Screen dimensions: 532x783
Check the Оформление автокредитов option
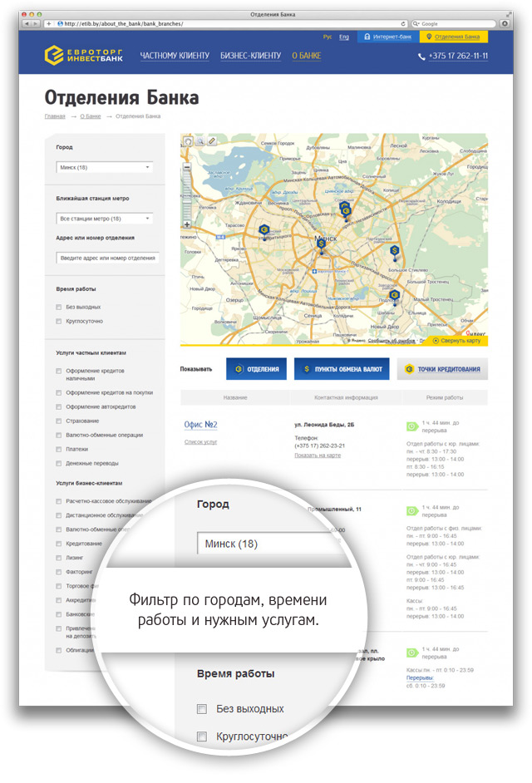[x=59, y=407]
